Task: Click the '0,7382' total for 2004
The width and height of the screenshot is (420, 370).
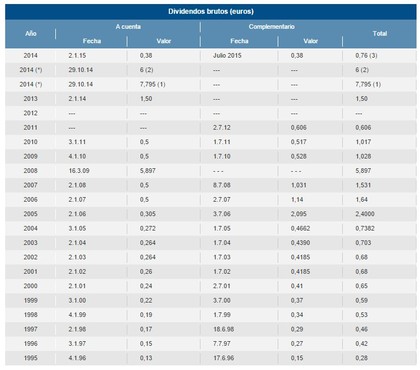Action: [365, 228]
